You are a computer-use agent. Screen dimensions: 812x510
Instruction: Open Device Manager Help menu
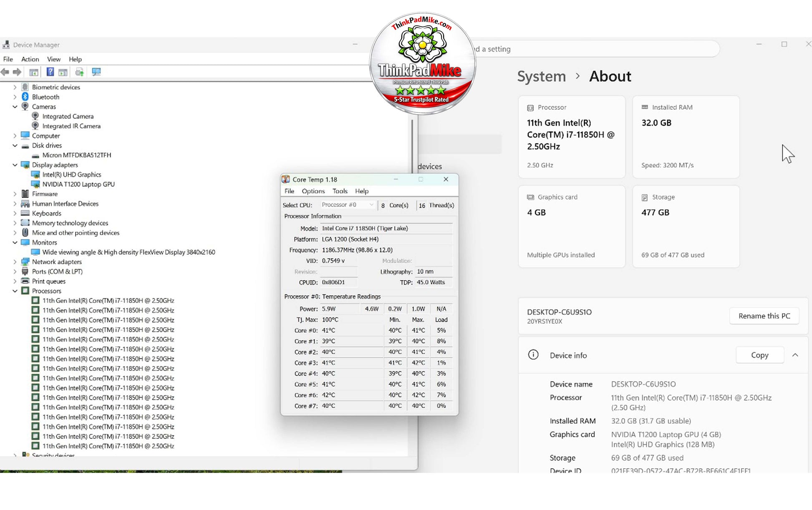coord(75,59)
